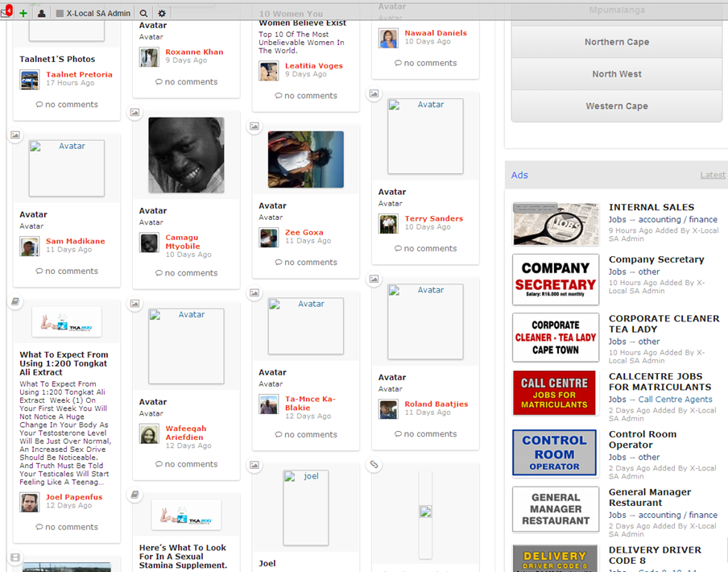
Task: Click photo type icon on Joel card
Action: click(x=254, y=465)
